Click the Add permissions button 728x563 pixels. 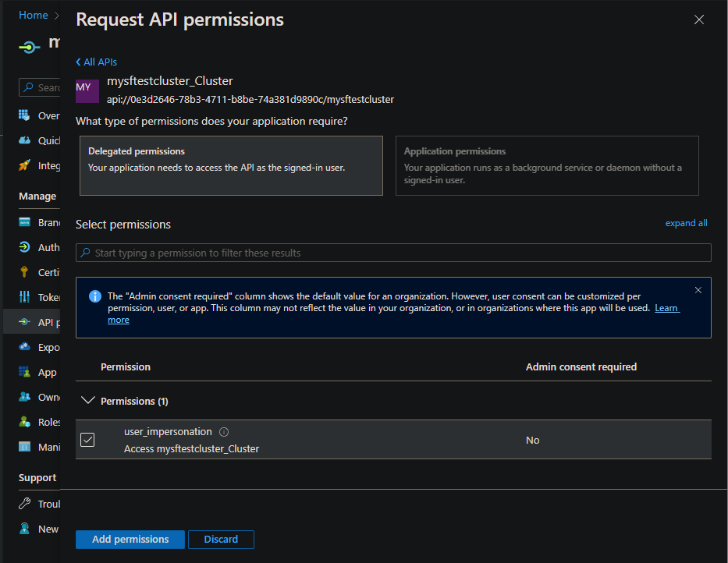pyautogui.click(x=130, y=539)
